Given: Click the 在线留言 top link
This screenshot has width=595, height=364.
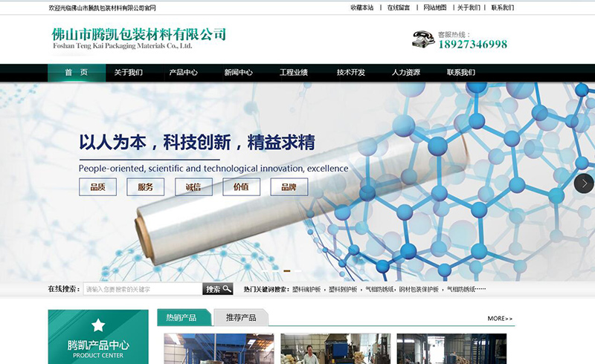Looking at the screenshot, I should (x=399, y=7).
